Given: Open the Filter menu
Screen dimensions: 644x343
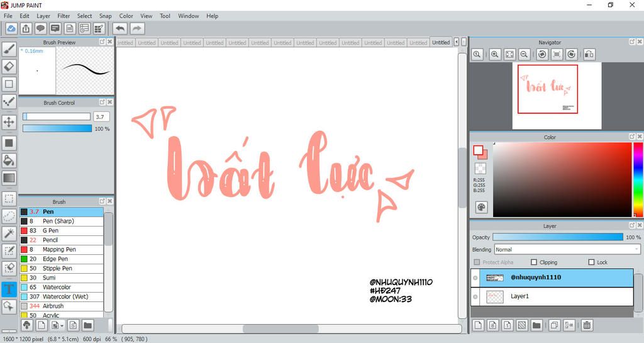Looking at the screenshot, I should 64,16.
